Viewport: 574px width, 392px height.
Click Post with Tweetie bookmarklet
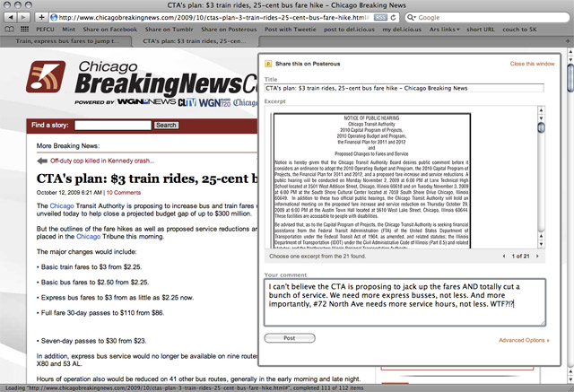pos(291,30)
